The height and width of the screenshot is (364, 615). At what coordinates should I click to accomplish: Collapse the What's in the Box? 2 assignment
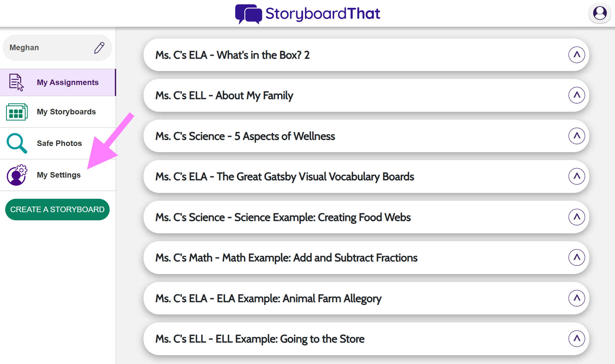pos(577,55)
